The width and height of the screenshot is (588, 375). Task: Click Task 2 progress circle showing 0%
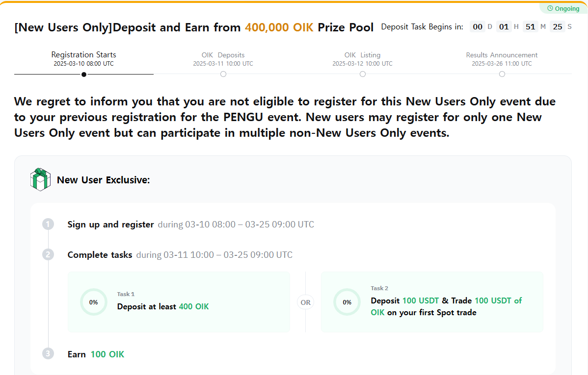click(x=347, y=302)
